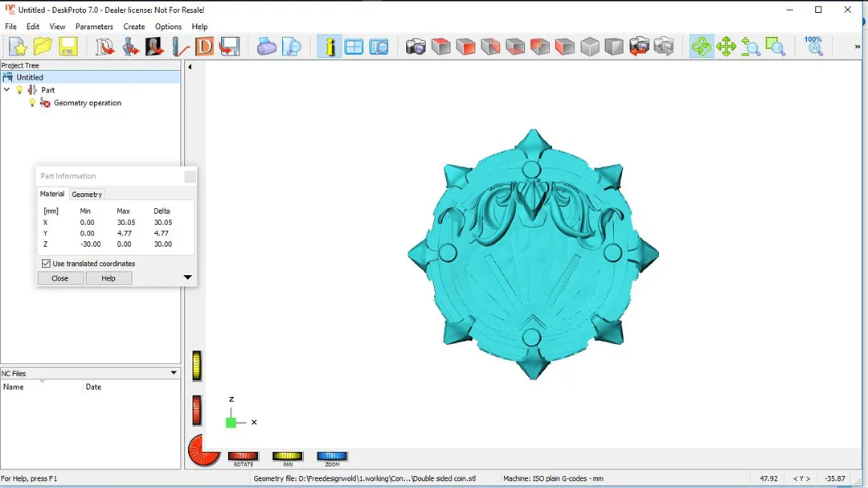Open the Options menu
The image size is (868, 488).
coord(168,27)
